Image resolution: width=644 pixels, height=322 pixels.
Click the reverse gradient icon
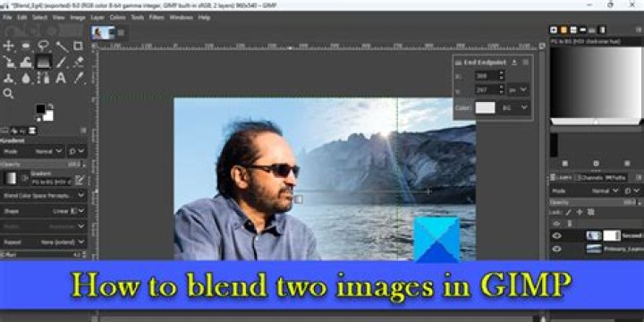coord(25,178)
